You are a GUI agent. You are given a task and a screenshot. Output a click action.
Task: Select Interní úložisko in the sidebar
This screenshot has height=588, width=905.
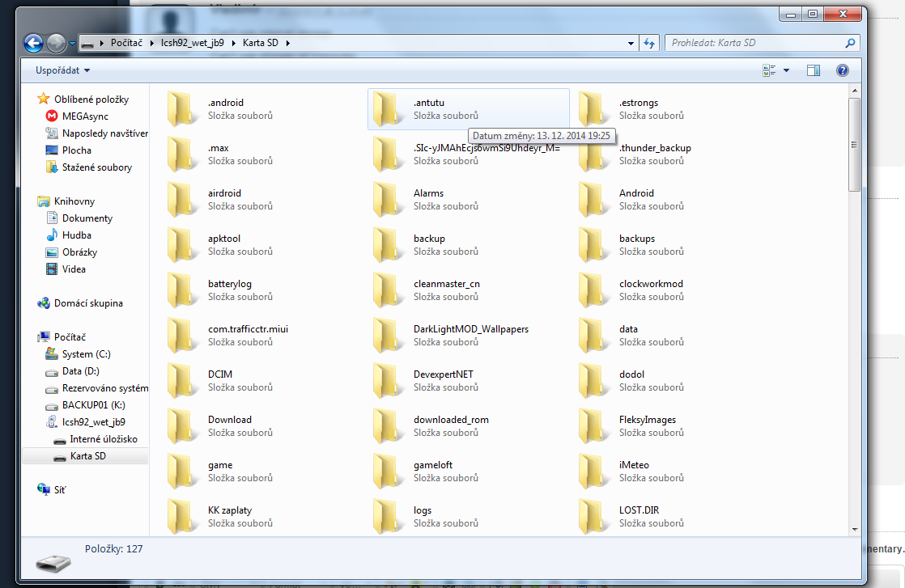(x=104, y=439)
